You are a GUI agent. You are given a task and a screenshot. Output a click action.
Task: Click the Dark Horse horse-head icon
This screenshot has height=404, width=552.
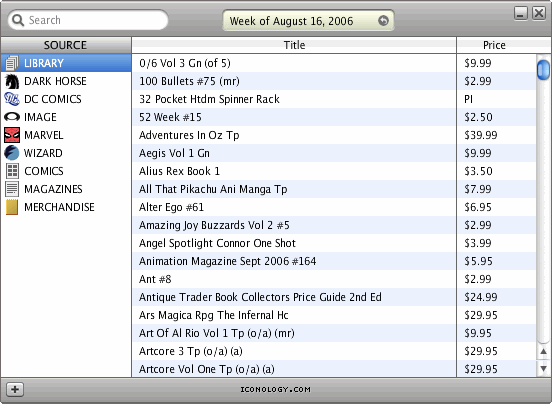(12, 81)
